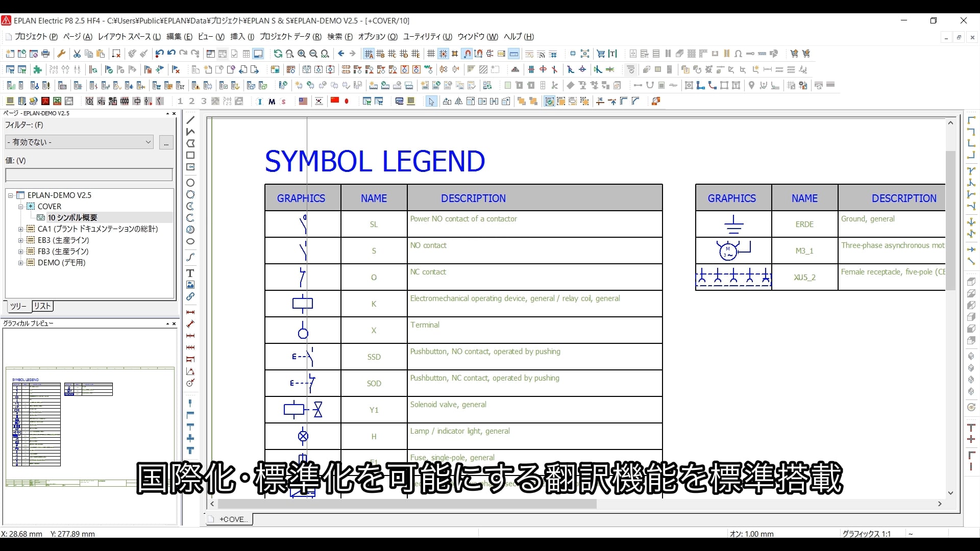Insert top-right angle connection symbol
The height and width of the screenshot is (551, 980).
tap(971, 132)
